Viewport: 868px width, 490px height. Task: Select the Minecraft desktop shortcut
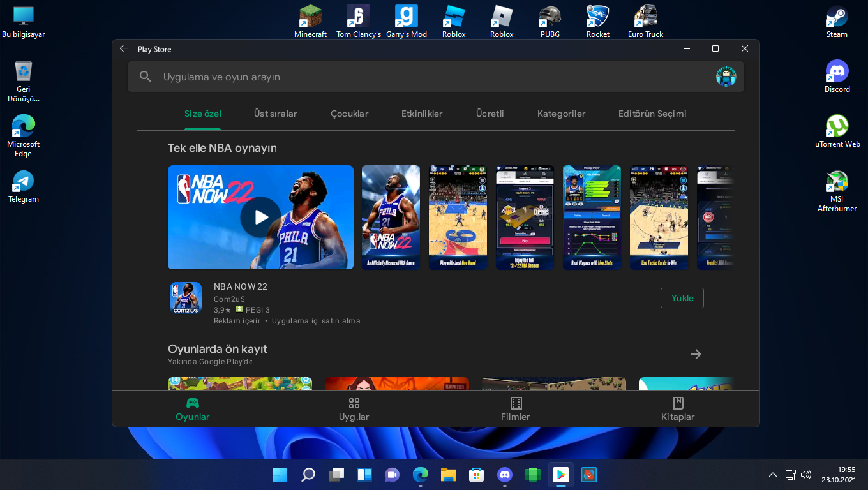coord(310,22)
